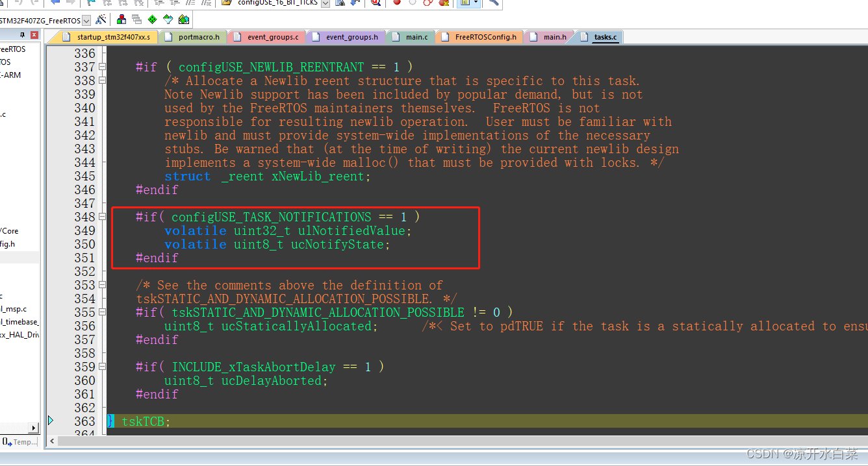The width and height of the screenshot is (868, 466).
Task: Click the Disable All Breakpoints icon
Action: click(x=428, y=3)
